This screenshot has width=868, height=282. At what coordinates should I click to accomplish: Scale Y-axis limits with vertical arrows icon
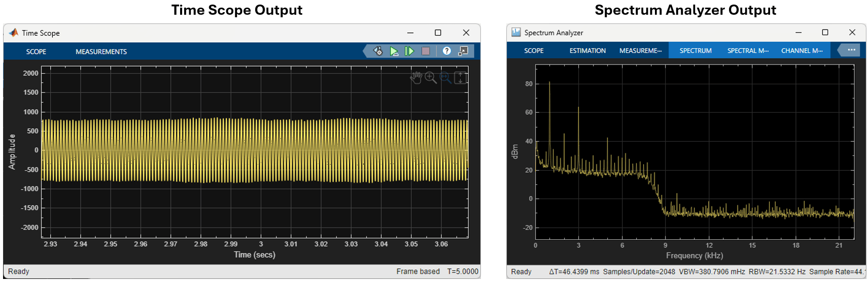tap(460, 78)
